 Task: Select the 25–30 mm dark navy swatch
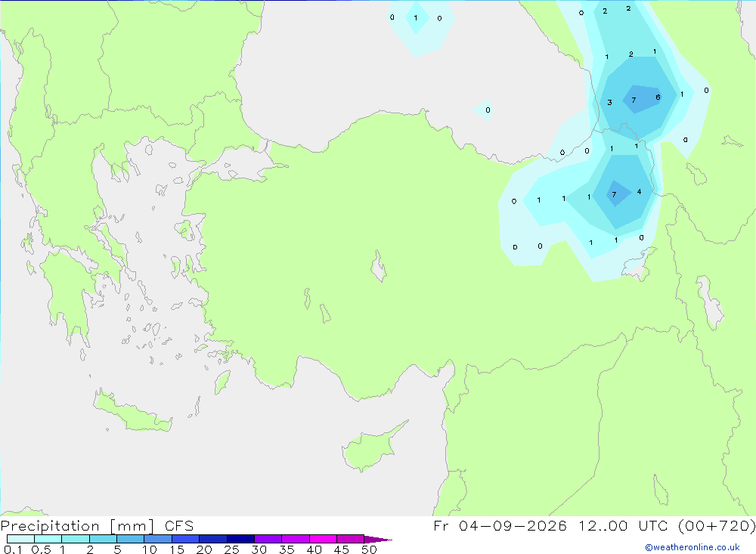pos(240,539)
